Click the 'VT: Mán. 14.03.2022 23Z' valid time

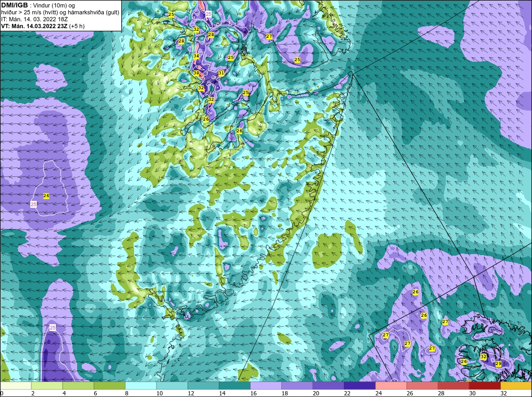tap(34, 26)
